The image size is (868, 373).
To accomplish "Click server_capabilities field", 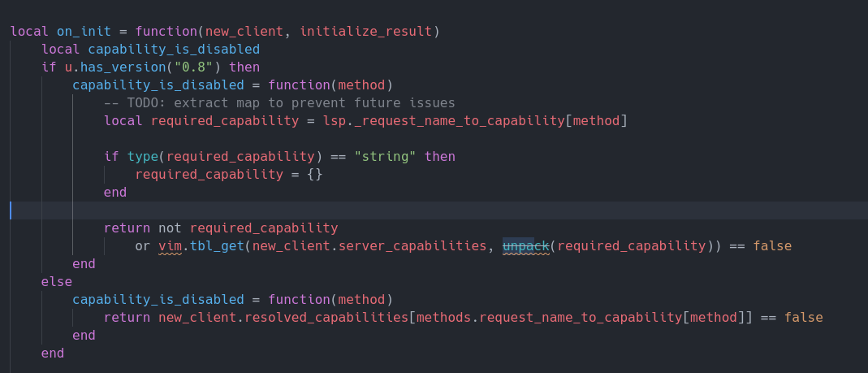I will (412, 245).
